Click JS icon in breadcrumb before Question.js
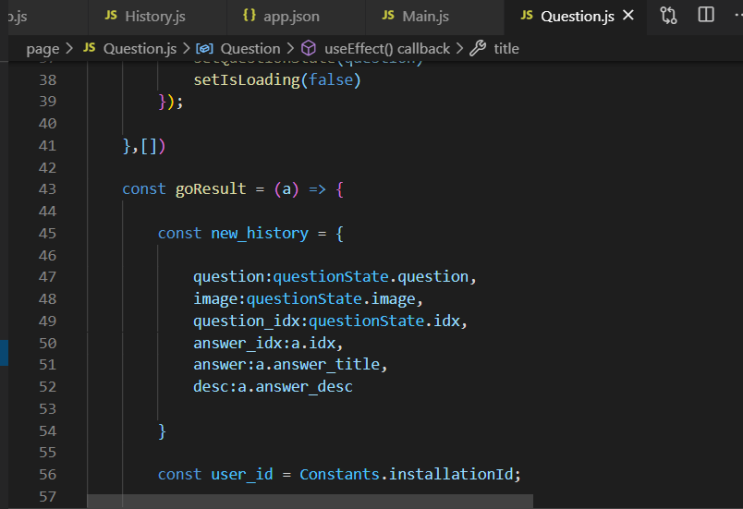Image resolution: width=743 pixels, height=509 pixels. 89,48
